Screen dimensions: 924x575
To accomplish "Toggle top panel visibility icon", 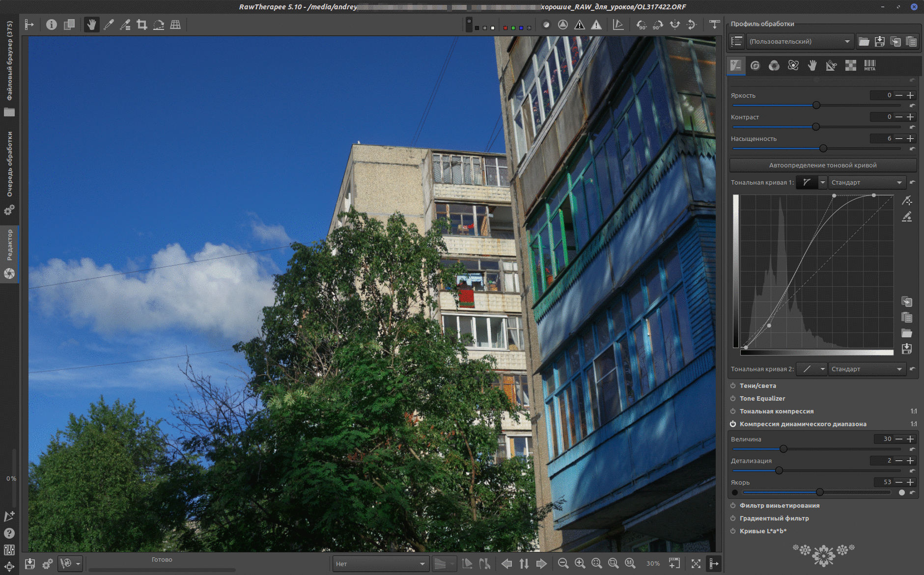I will 715,25.
